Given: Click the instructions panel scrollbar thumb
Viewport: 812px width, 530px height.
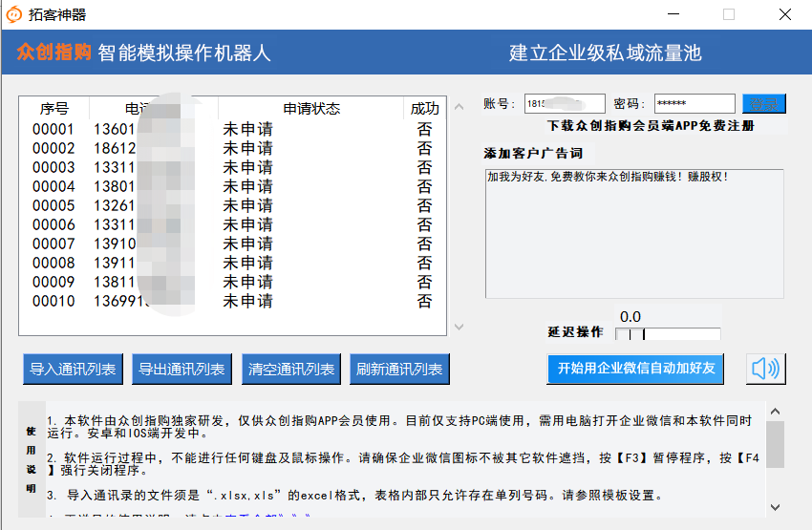Looking at the screenshot, I should pyautogui.click(x=776, y=445).
